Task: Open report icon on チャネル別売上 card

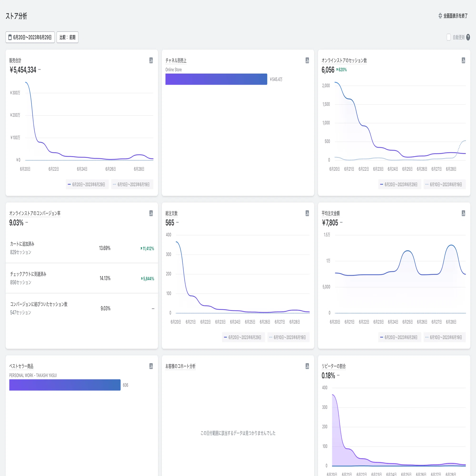Action: click(307, 60)
